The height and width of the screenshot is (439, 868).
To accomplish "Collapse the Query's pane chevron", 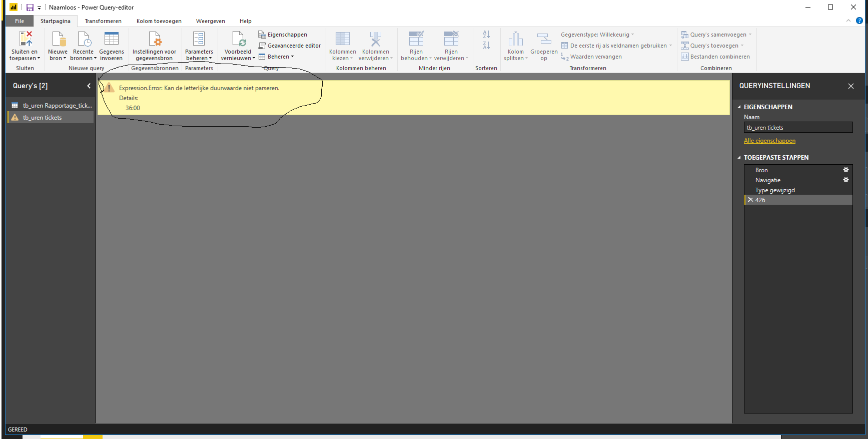I will tap(89, 86).
